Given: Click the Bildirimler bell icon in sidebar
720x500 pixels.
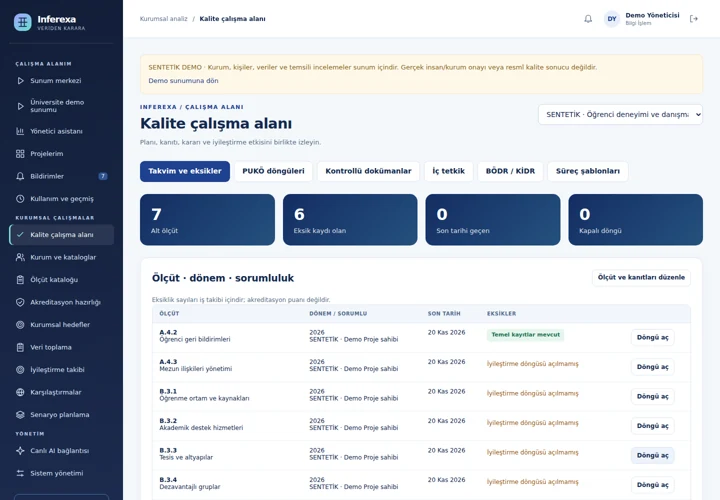Looking at the screenshot, I should [20, 176].
